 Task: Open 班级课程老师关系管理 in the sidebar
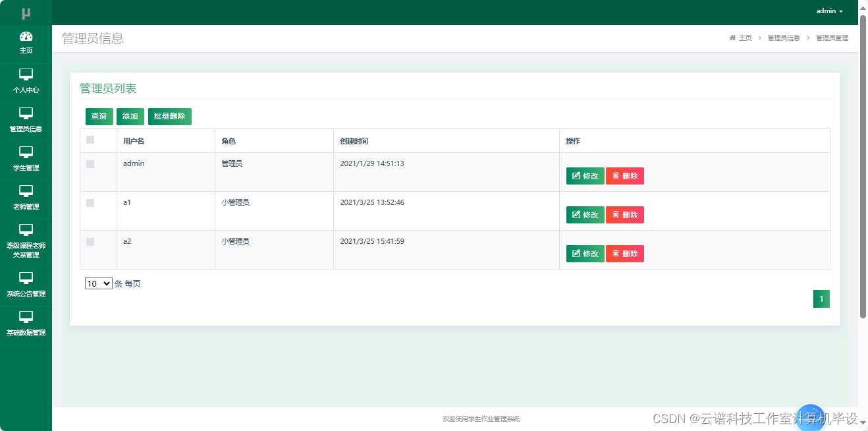[26, 241]
